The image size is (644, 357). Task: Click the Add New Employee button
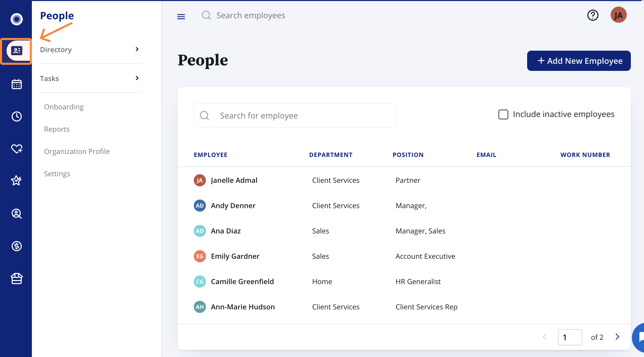tap(578, 61)
